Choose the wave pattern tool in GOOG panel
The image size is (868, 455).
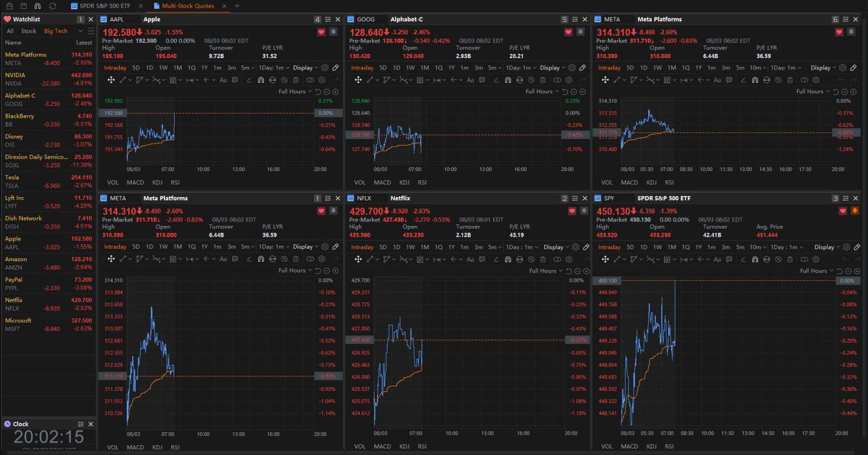click(404, 80)
